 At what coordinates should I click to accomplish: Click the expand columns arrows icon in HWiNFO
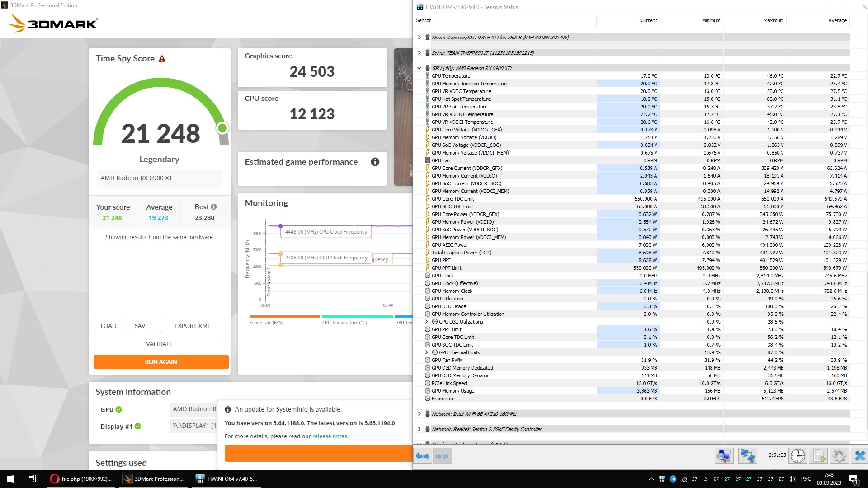(423, 456)
